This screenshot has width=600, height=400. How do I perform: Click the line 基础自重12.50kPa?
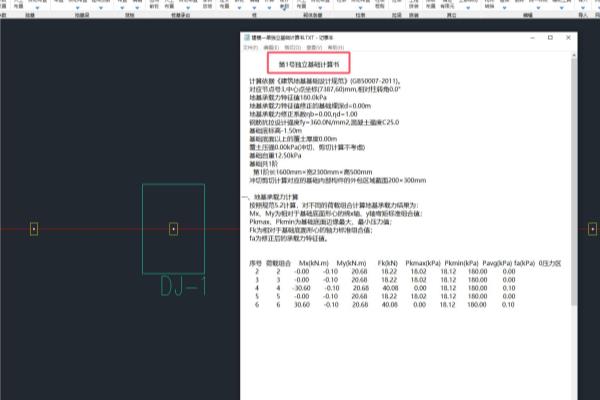coord(275,155)
